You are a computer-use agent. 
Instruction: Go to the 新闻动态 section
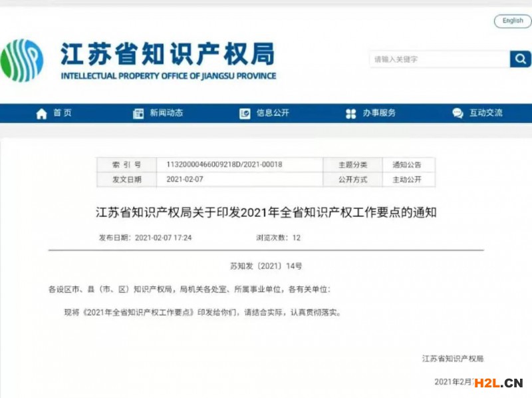point(166,113)
